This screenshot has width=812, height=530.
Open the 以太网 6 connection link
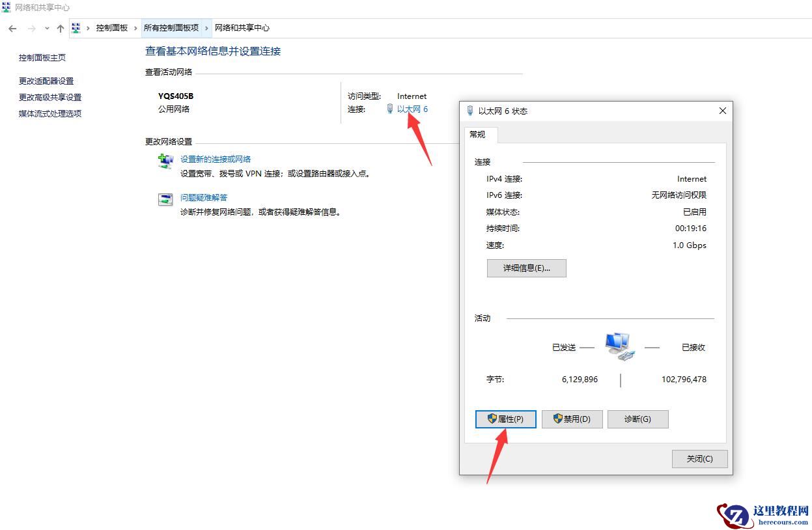pos(412,109)
